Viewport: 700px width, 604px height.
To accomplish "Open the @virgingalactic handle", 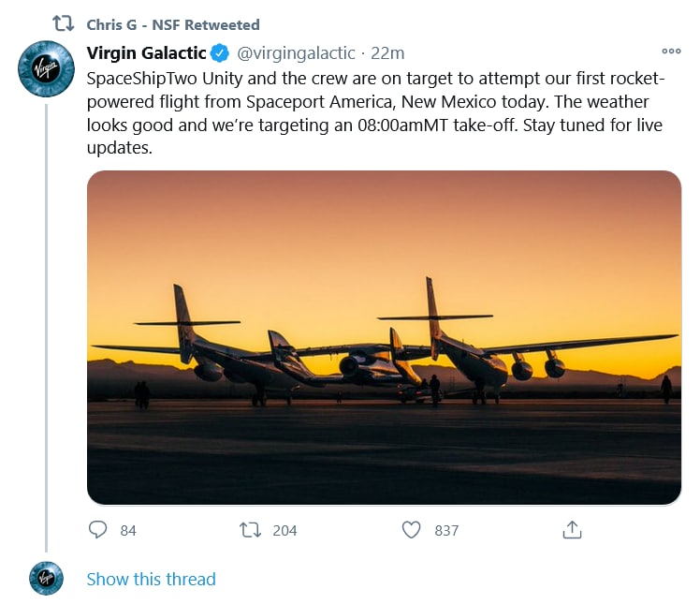I will click(296, 53).
